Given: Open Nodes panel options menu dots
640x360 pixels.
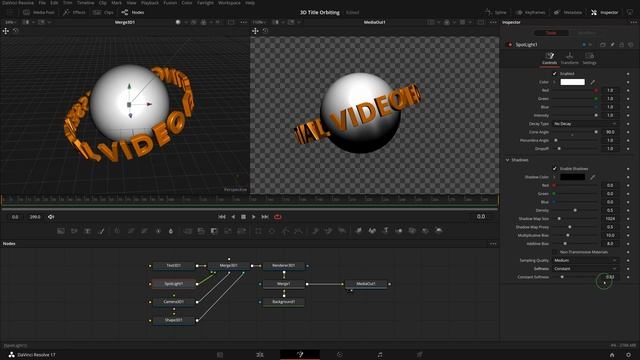Looking at the screenshot, I should click(x=493, y=244).
